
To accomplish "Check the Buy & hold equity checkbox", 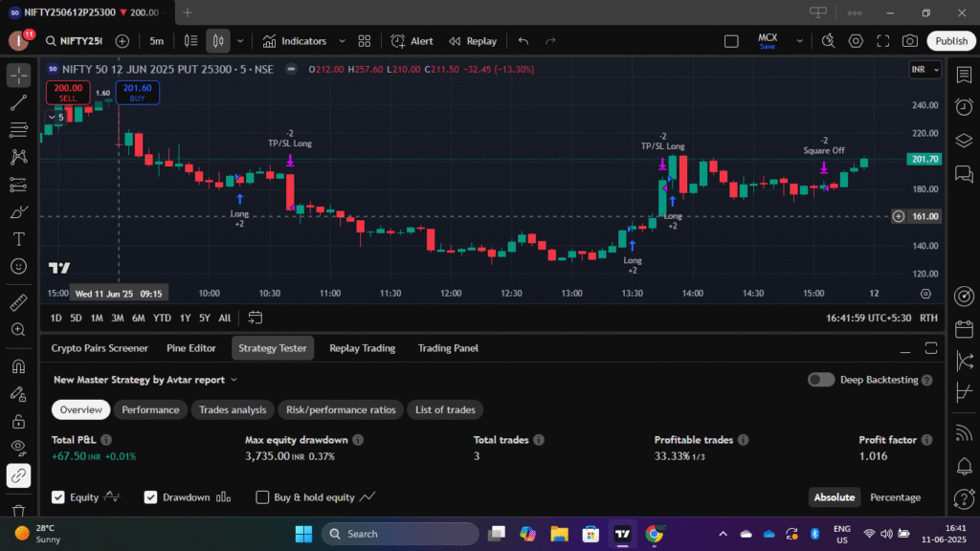I will pyautogui.click(x=262, y=497).
